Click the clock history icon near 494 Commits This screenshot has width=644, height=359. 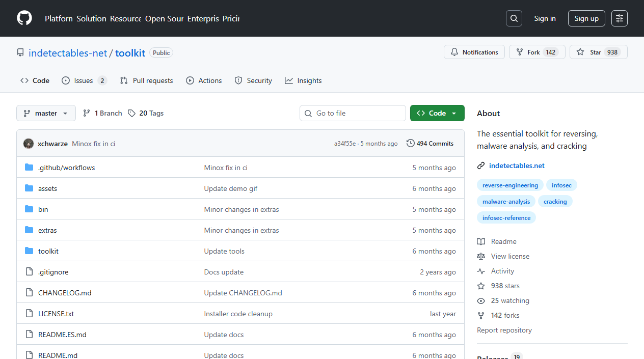coord(411,144)
